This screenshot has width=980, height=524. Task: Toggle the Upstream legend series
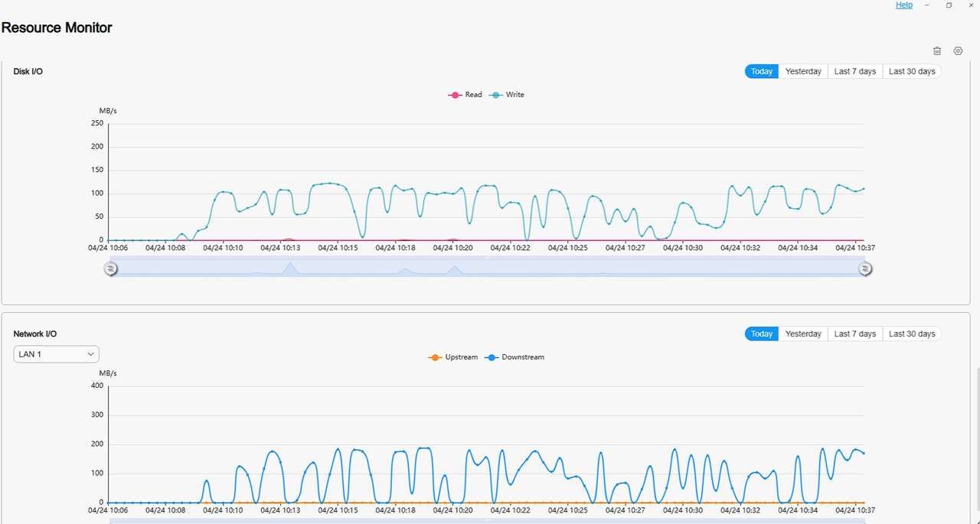coord(452,357)
